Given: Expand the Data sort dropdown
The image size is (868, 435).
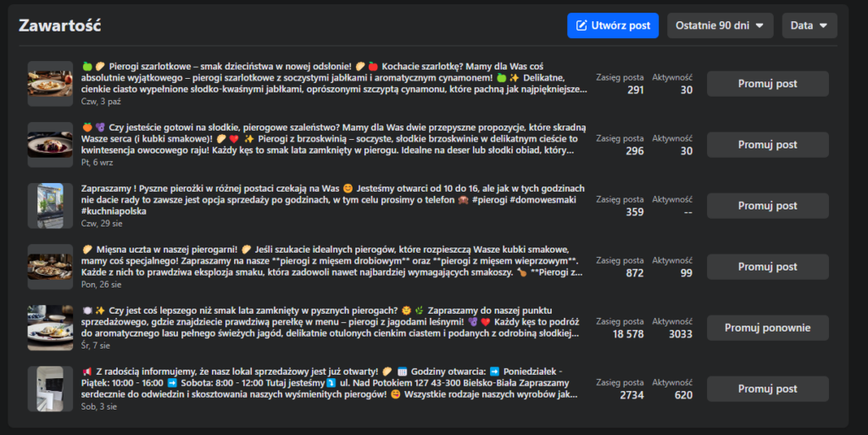Looking at the screenshot, I should click(x=809, y=25).
